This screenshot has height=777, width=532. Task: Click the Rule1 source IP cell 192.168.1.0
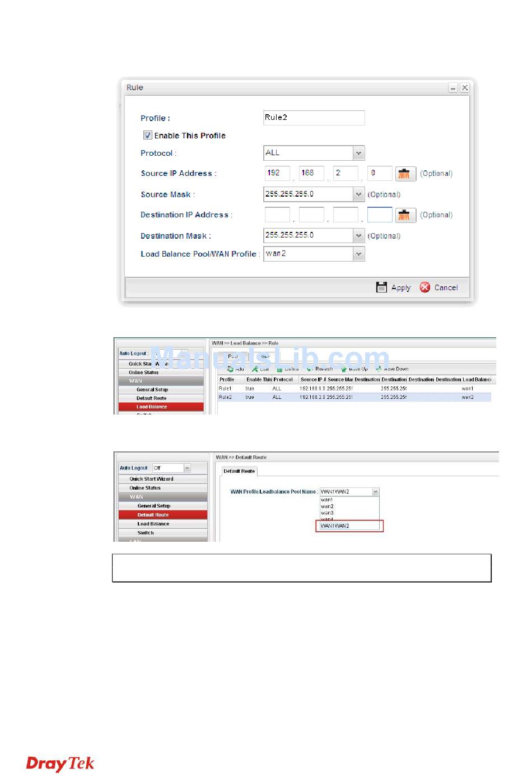[312, 388]
